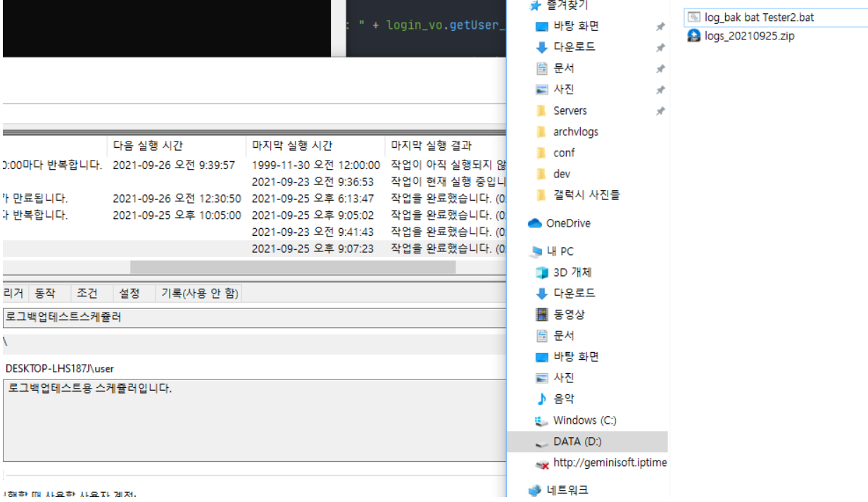
Task: Click trigger text ending 마다 반복합니다 in first row
Action: (52, 165)
